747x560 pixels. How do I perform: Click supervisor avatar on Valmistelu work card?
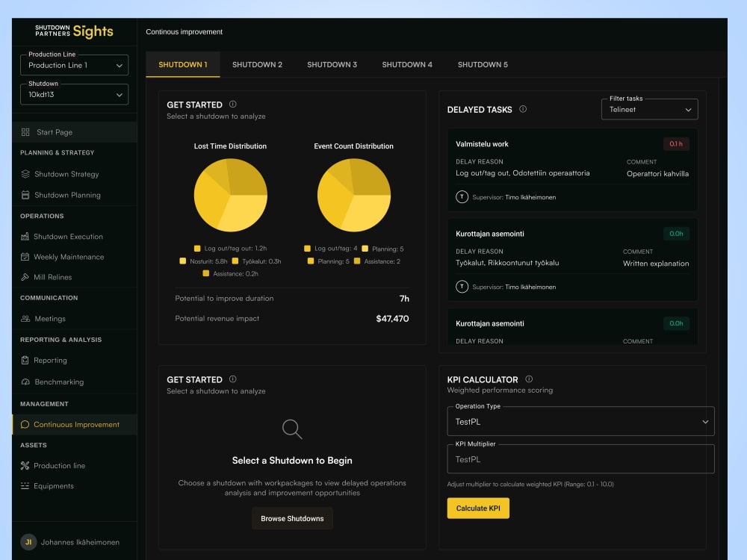pyautogui.click(x=462, y=196)
